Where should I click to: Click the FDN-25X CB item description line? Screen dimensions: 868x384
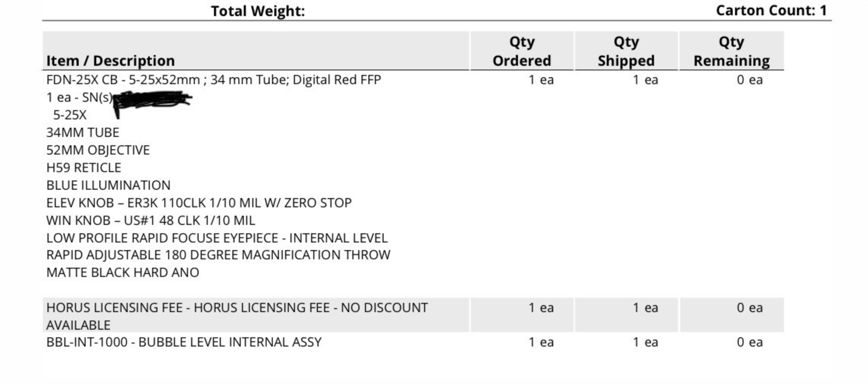[x=213, y=80]
